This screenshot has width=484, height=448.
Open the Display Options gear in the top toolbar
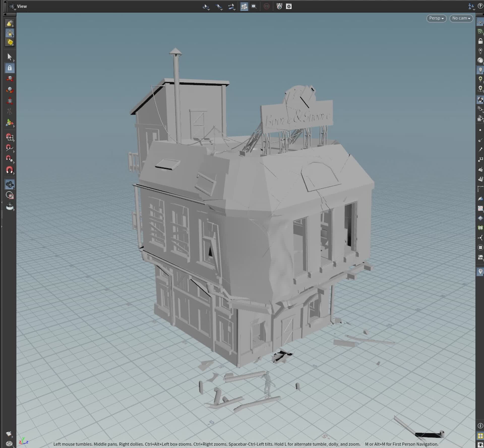[x=289, y=6]
